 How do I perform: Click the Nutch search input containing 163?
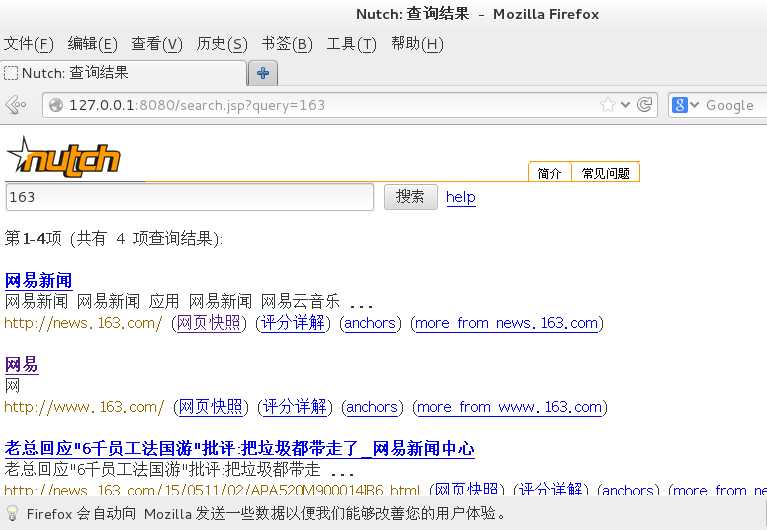click(x=190, y=197)
